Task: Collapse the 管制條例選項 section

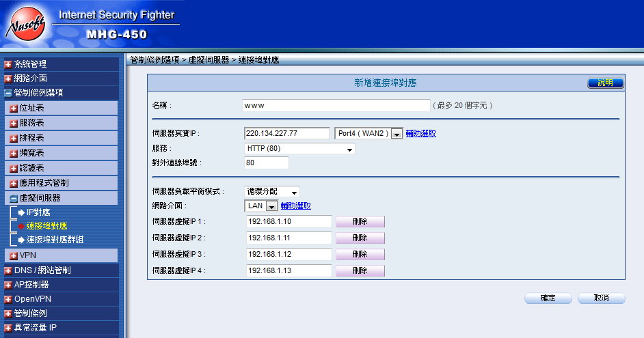Action: click(x=8, y=93)
